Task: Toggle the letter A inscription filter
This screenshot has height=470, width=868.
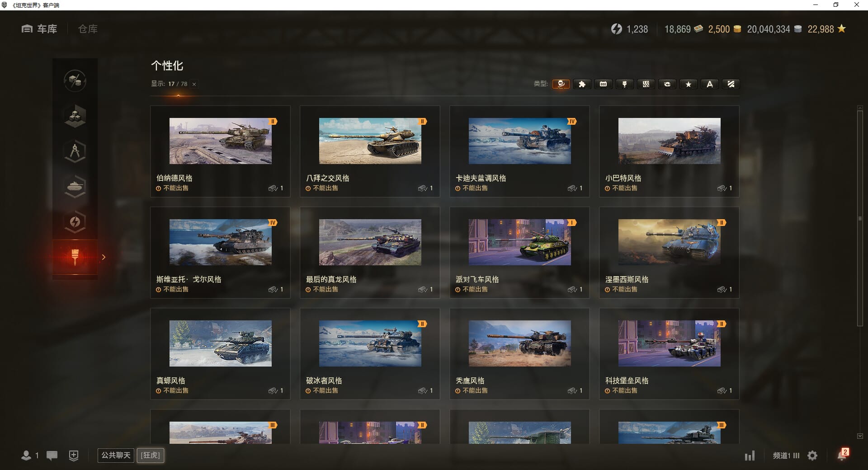Action: tap(709, 84)
